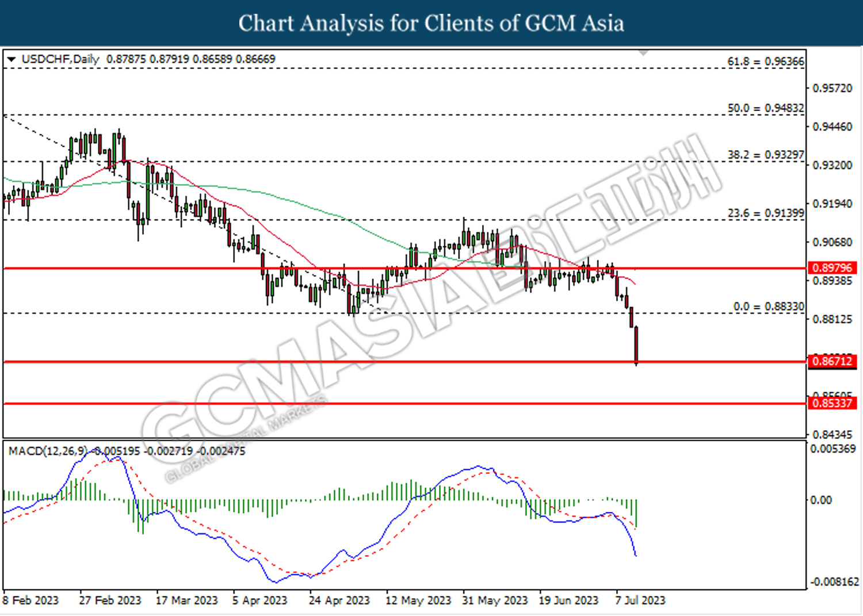Click the 0.91940 price axis value
The image size is (863, 616).
point(833,204)
